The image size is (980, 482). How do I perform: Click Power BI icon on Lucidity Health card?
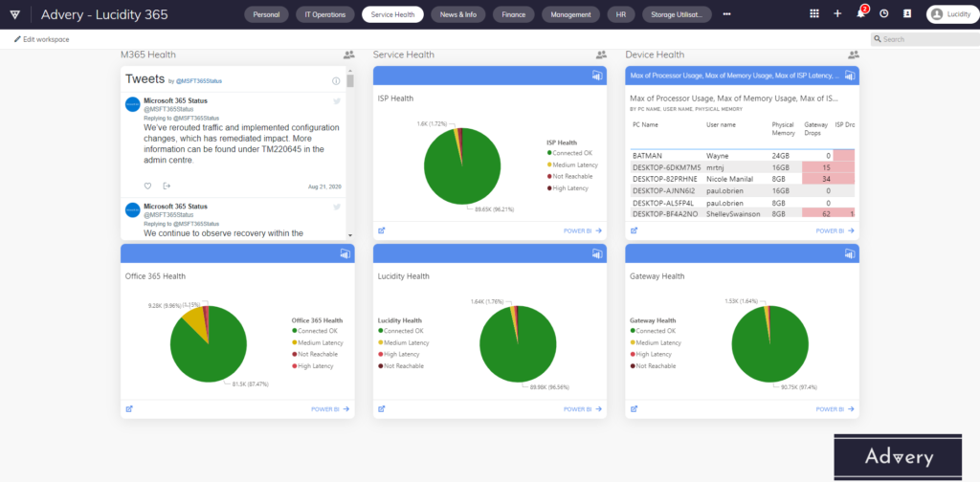point(597,253)
